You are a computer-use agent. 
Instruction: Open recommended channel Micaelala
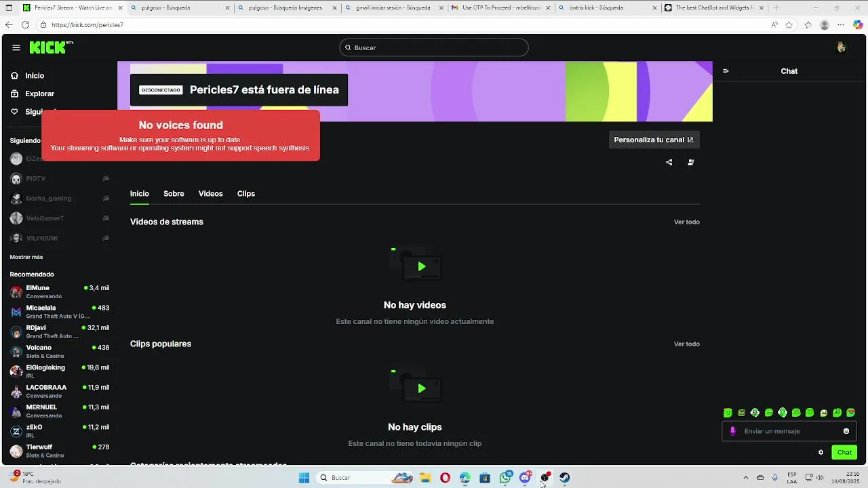60,312
